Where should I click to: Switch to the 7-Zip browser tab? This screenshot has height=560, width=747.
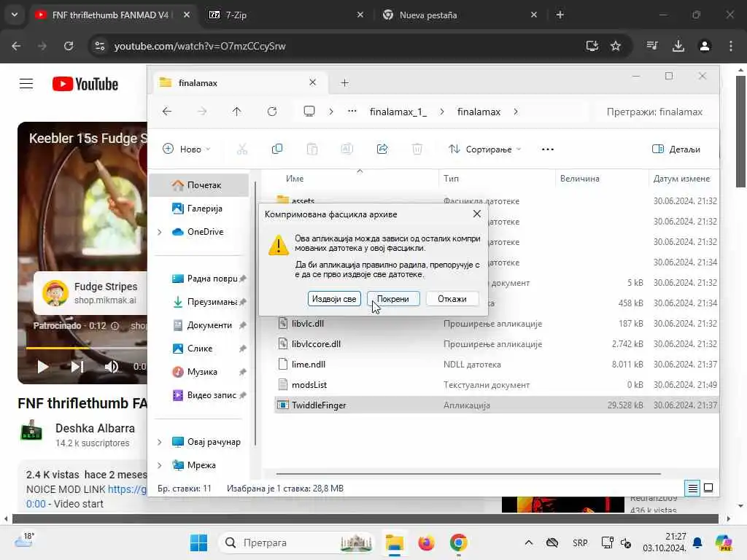pyautogui.click(x=286, y=15)
